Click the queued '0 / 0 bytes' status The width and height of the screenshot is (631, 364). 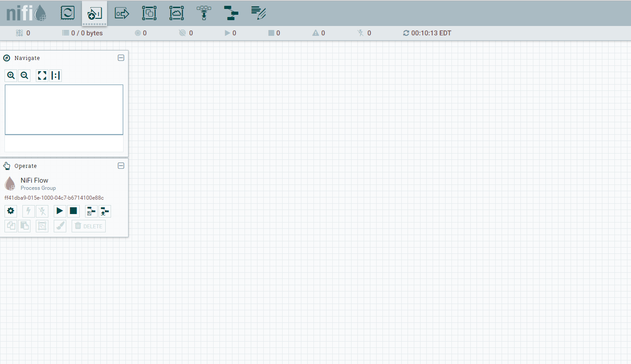(x=82, y=33)
